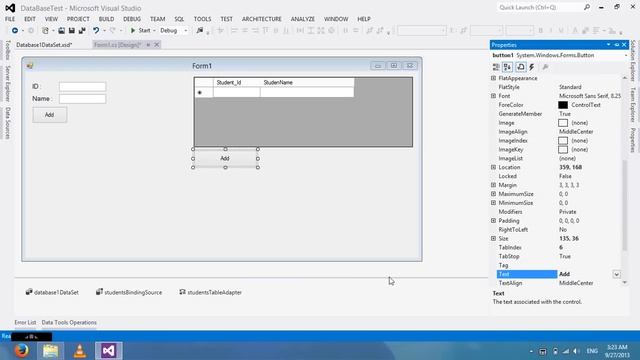Switch to Database1DataSet.xsd tab
Image resolution: width=640 pixels, height=360 pixels.
[x=44, y=45]
